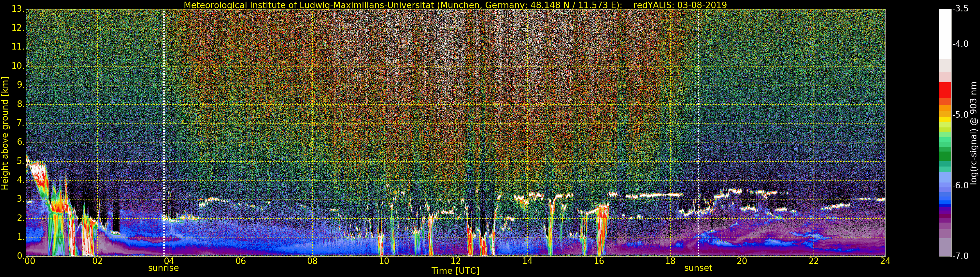This screenshot has height=277, width=980.
Task: Click the '3.' height axis tick label
Action: pos(21,199)
